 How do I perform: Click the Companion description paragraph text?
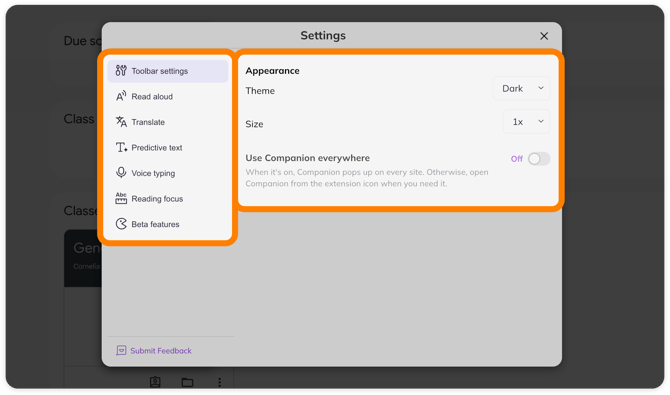(367, 178)
